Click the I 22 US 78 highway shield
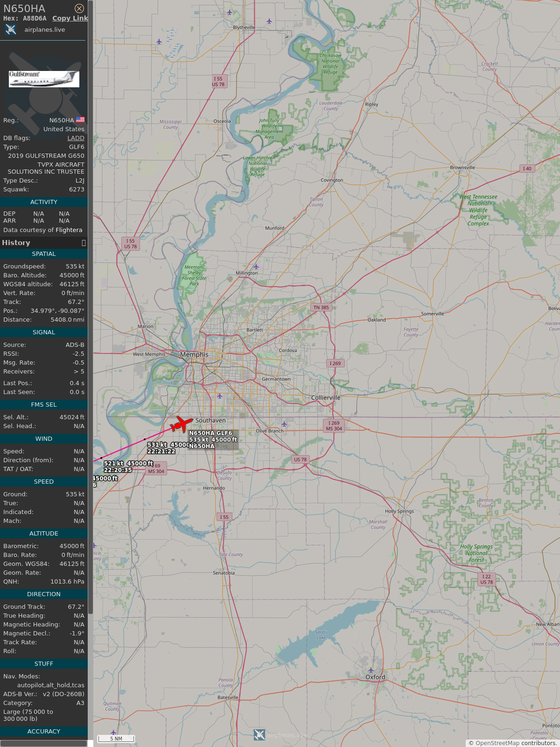The width and height of the screenshot is (560, 747). point(487,579)
